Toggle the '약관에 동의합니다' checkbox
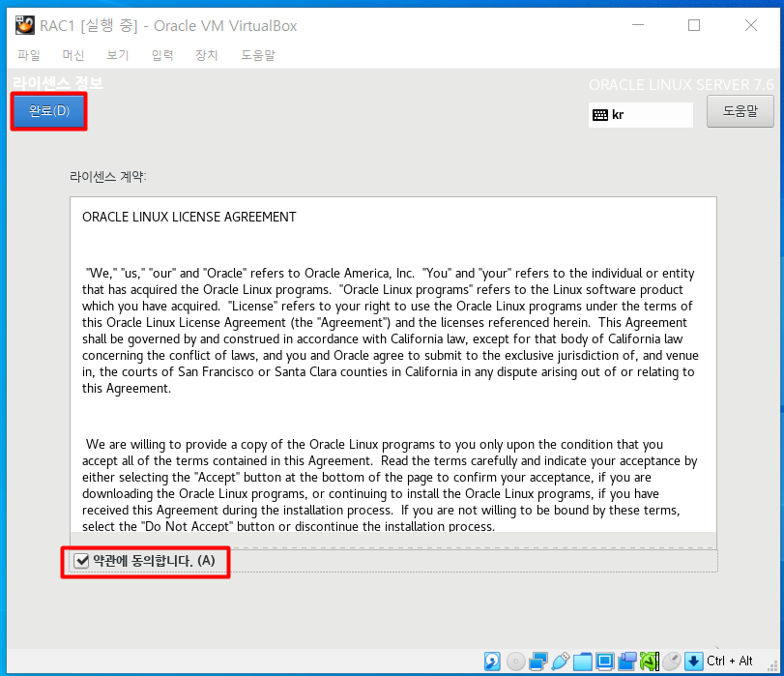This screenshot has width=784, height=676. (81, 561)
